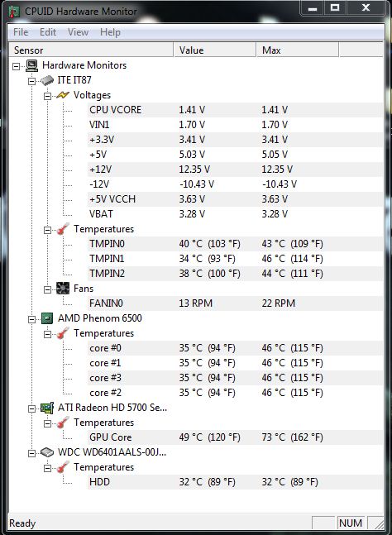The image size is (392, 535).
Task: Select the TMPIN2 temperature row
Action: (x=235, y=274)
